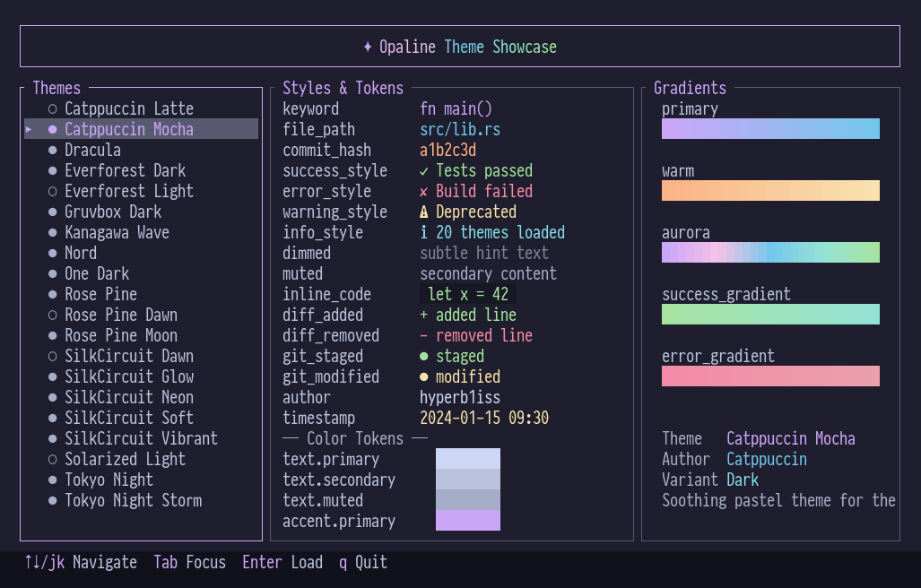Image resolution: width=921 pixels, height=588 pixels.
Task: Click the hollow circle marker beside Catppuccin Latte
Action: (52, 108)
